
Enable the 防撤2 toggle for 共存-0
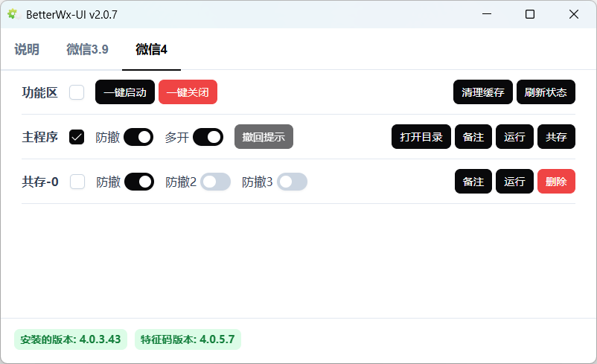[x=215, y=182]
